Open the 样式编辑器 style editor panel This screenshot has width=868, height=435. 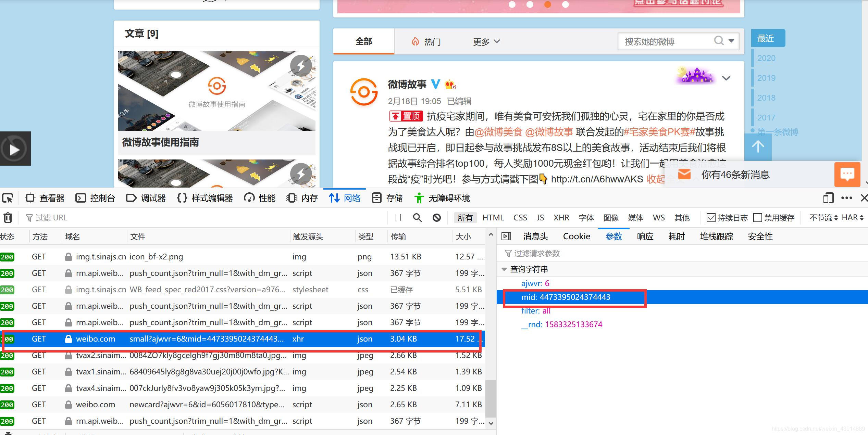coord(205,198)
